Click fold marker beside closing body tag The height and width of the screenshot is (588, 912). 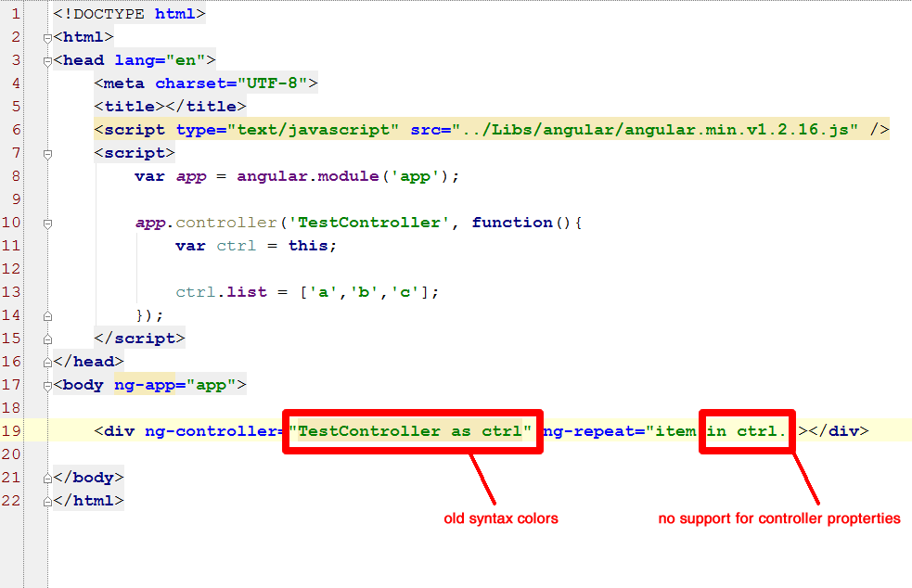point(47,479)
